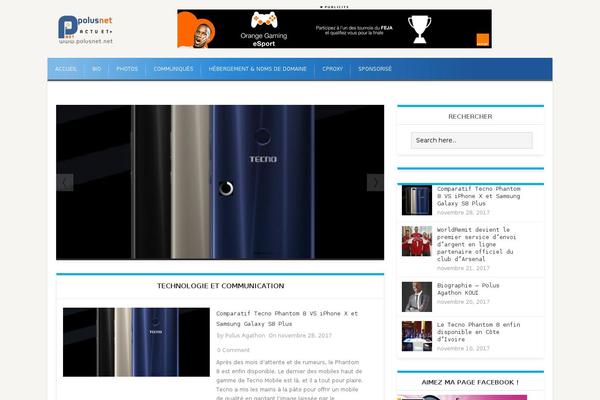The width and height of the screenshot is (600, 400).
Task: Show next slide with the right slider arrow
Action: click(375, 183)
